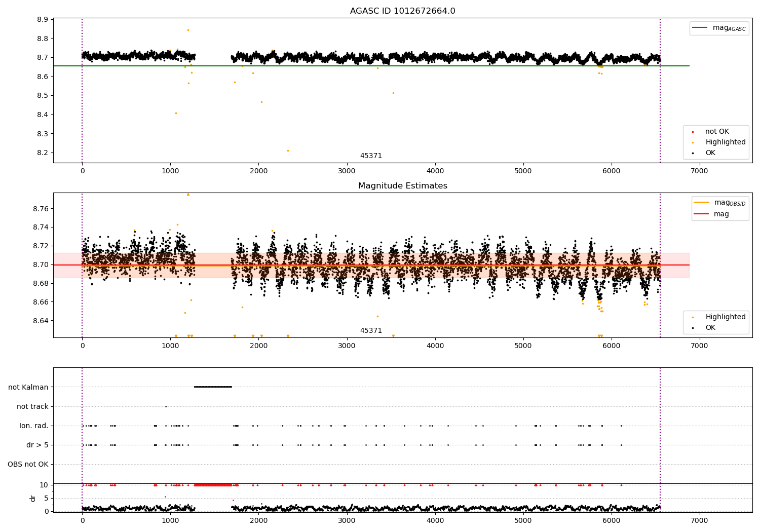
Task: Click the 5 tick on the dr axis
Action: (x=46, y=499)
